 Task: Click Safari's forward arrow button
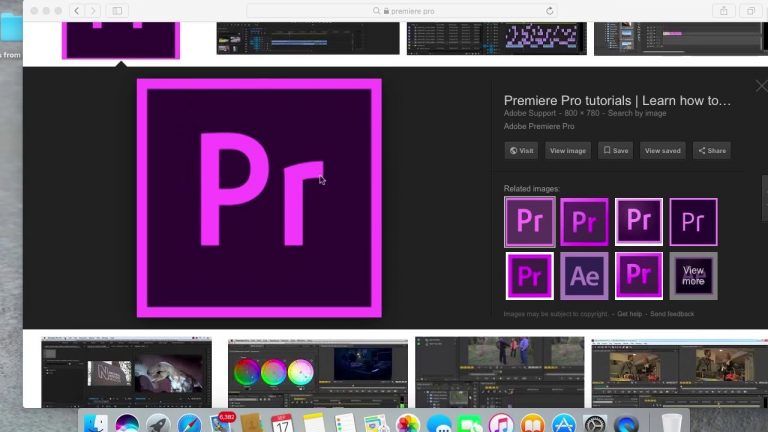click(x=93, y=11)
